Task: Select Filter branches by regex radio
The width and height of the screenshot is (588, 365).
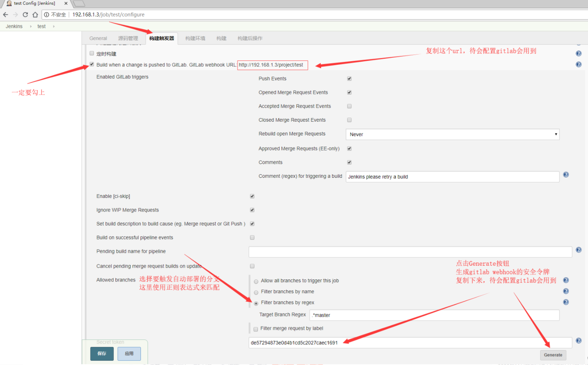Action: coord(256,303)
